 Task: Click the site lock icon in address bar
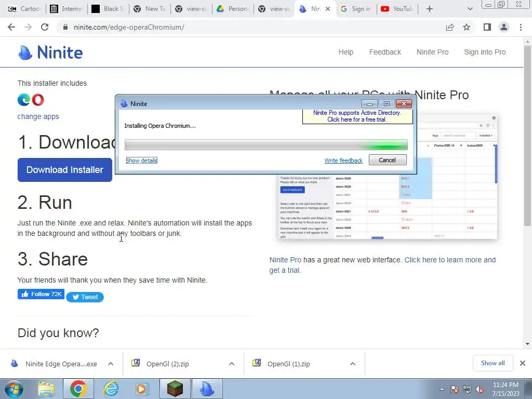66,27
